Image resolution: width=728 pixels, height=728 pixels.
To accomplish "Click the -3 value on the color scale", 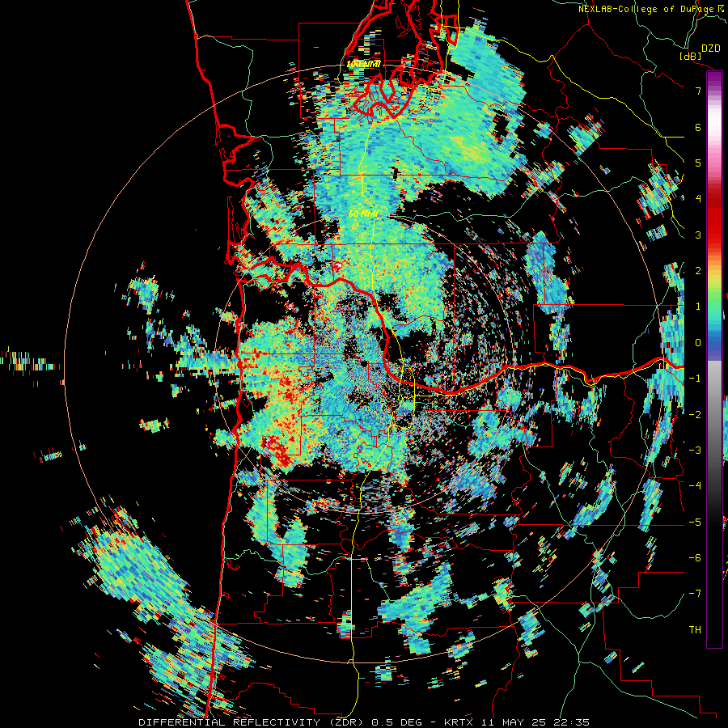I will (x=695, y=450).
